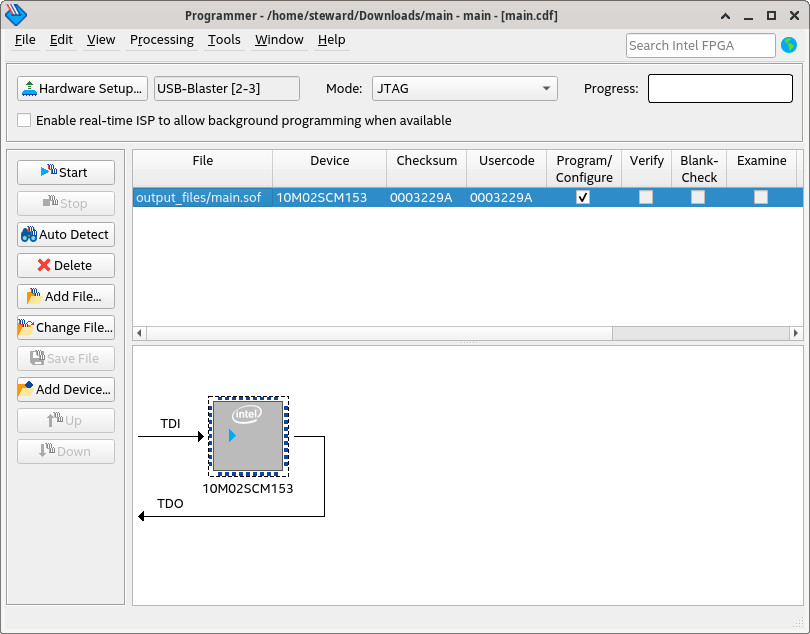Image resolution: width=810 pixels, height=634 pixels.
Task: Open Hardware Setup dialog
Action: coord(82,88)
